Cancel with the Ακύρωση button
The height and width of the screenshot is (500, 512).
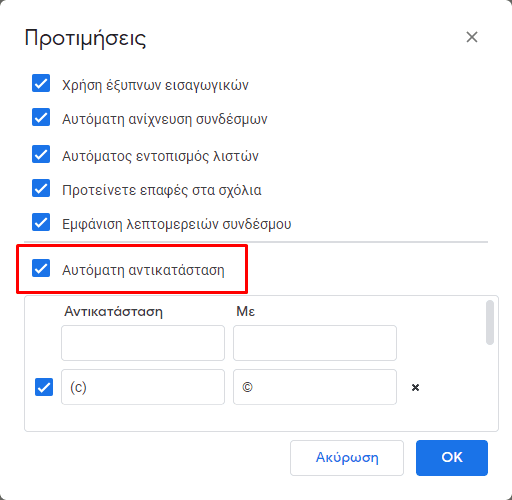tap(347, 458)
